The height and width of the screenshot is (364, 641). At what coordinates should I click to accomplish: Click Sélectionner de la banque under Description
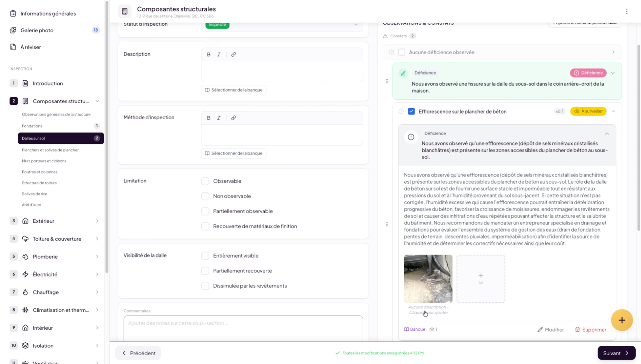[x=234, y=90]
